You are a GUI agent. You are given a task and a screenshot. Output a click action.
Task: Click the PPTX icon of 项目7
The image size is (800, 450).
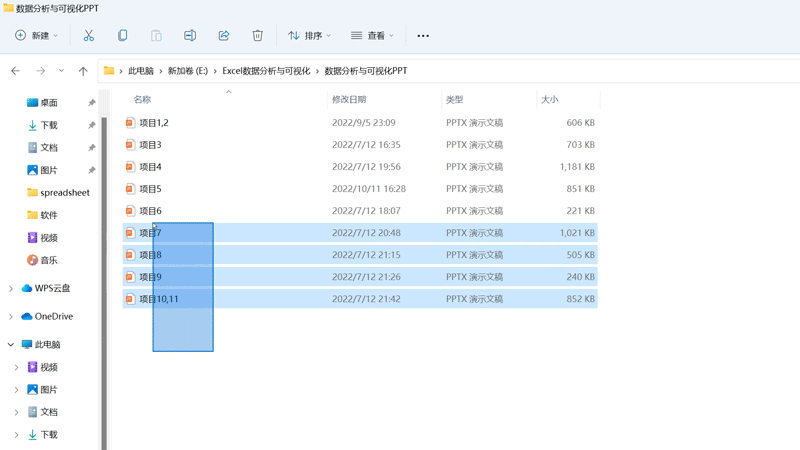130,233
